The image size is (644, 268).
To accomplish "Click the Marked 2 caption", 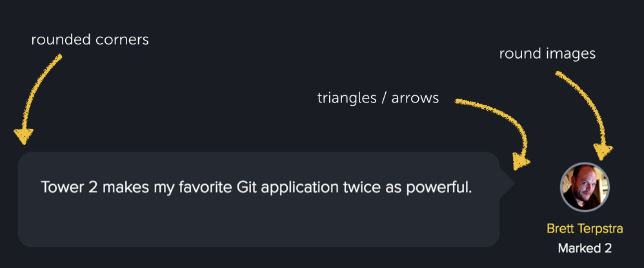I will click(x=585, y=248).
